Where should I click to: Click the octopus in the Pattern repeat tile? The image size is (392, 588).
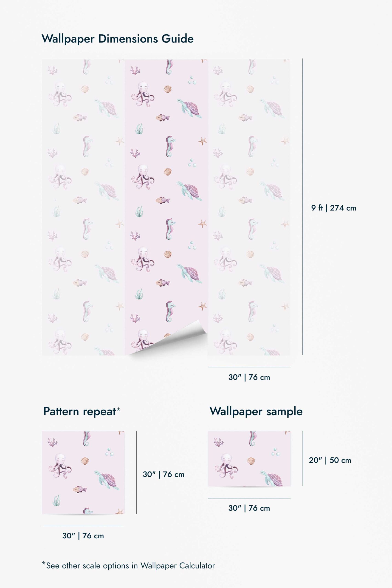click(x=60, y=466)
